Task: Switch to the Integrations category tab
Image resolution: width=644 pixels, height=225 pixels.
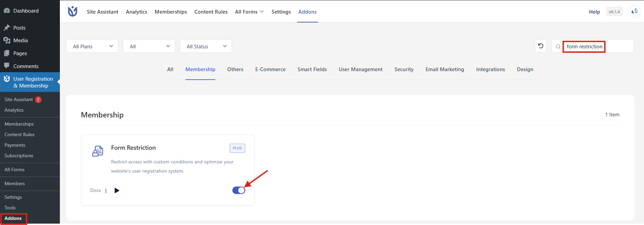Action: [x=491, y=69]
